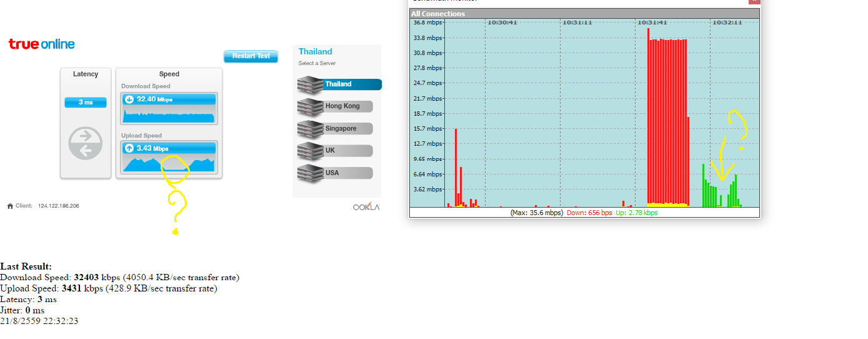This screenshot has width=868, height=339.
Task: Click the 3 ms latency value
Action: pyautogui.click(x=86, y=103)
